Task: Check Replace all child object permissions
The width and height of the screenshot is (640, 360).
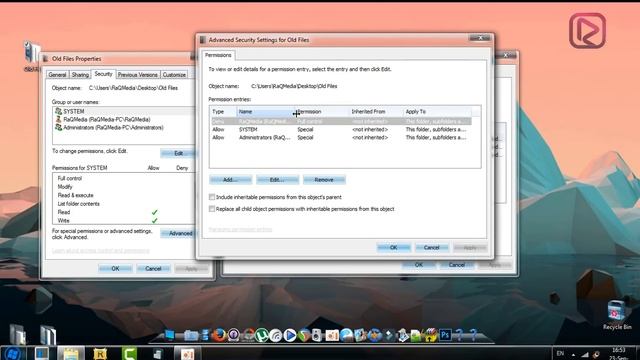Action: [x=212, y=209]
